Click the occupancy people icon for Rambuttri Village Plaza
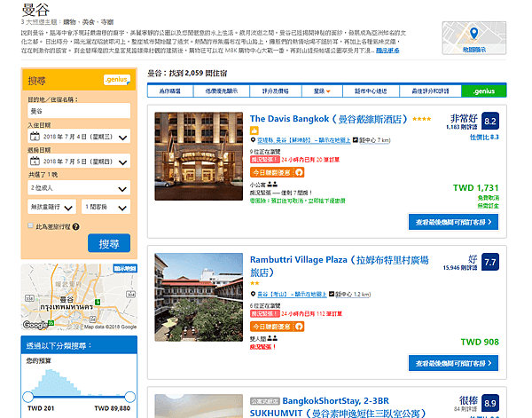Viewport: 532px width, 418px height. [272, 338]
